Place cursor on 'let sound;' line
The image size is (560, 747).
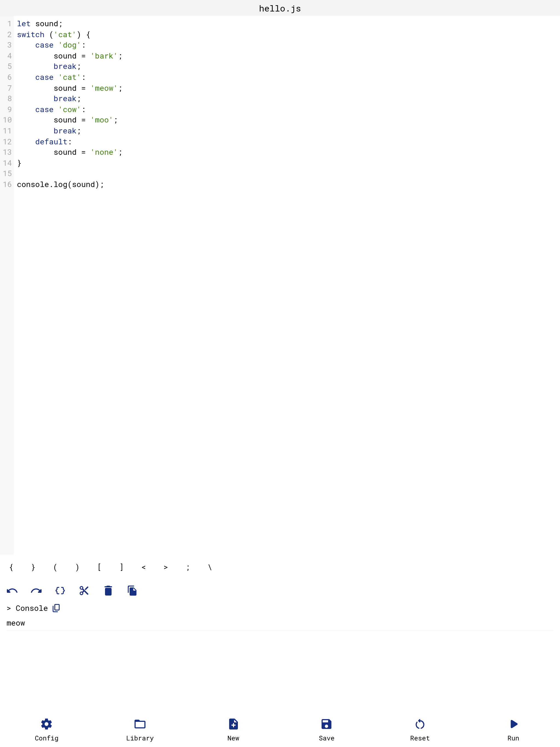pyautogui.click(x=40, y=24)
